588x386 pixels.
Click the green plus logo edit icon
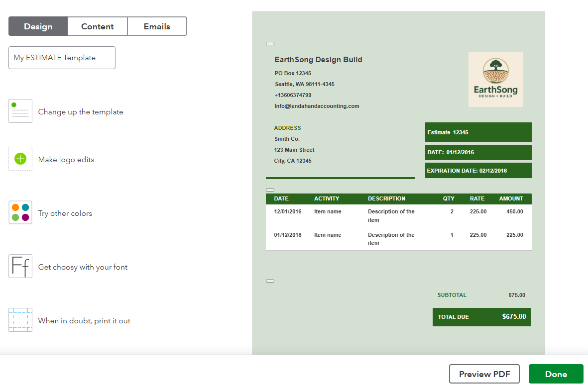pos(20,159)
